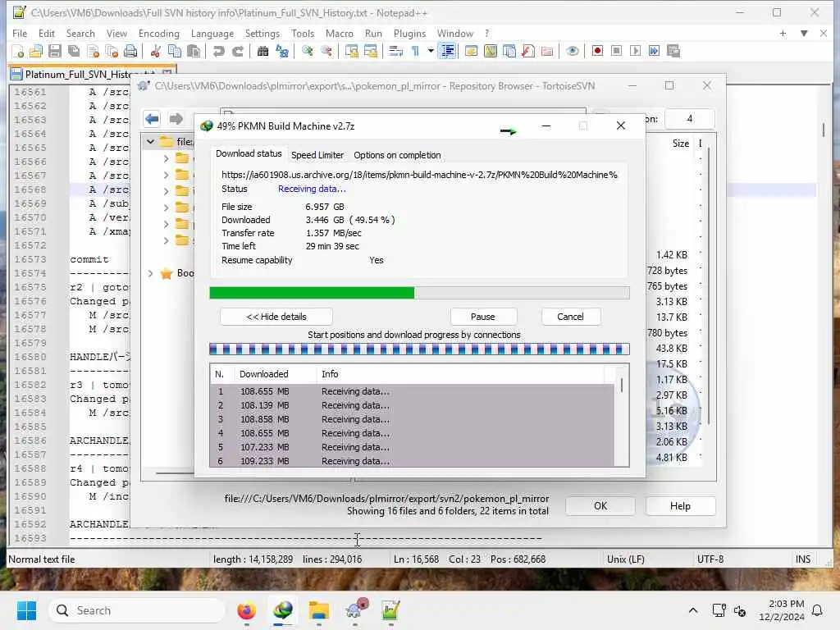The image size is (840, 630).
Task: Open the Macro menu
Action: pos(340,33)
